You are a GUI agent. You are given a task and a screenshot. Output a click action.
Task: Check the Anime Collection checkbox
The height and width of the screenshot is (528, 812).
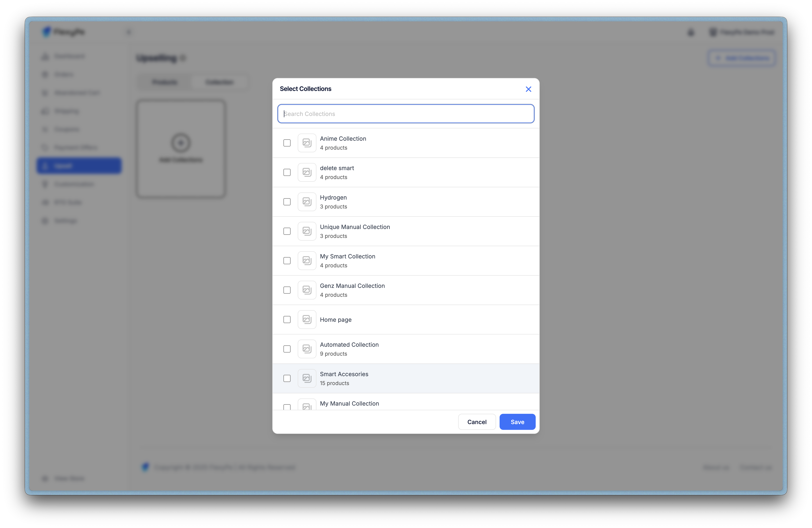coord(287,143)
